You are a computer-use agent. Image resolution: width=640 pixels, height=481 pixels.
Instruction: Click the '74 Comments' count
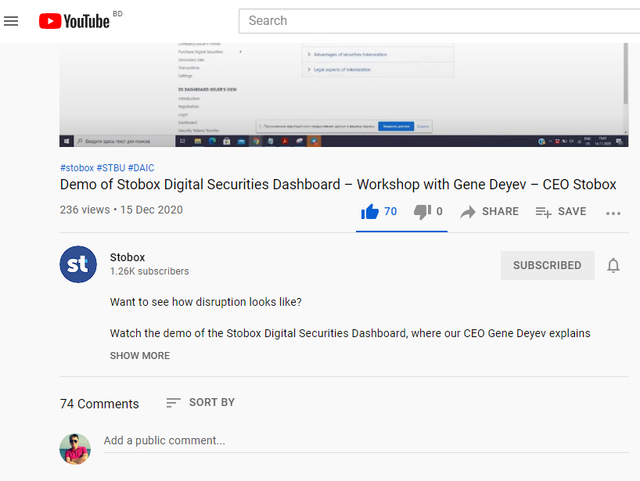tap(100, 404)
